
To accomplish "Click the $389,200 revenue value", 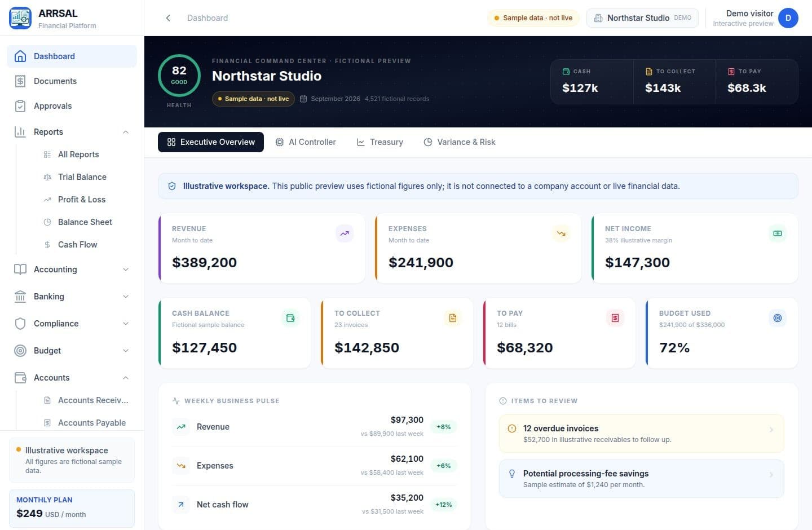I will pos(204,262).
